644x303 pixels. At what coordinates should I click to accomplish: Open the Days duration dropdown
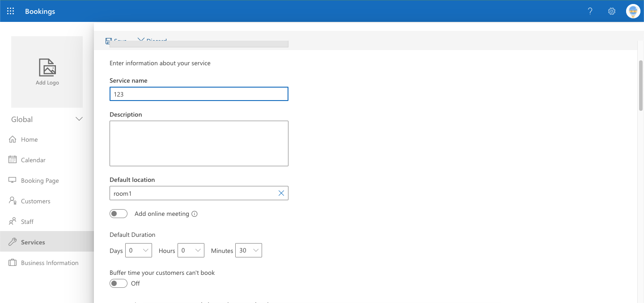tap(139, 250)
